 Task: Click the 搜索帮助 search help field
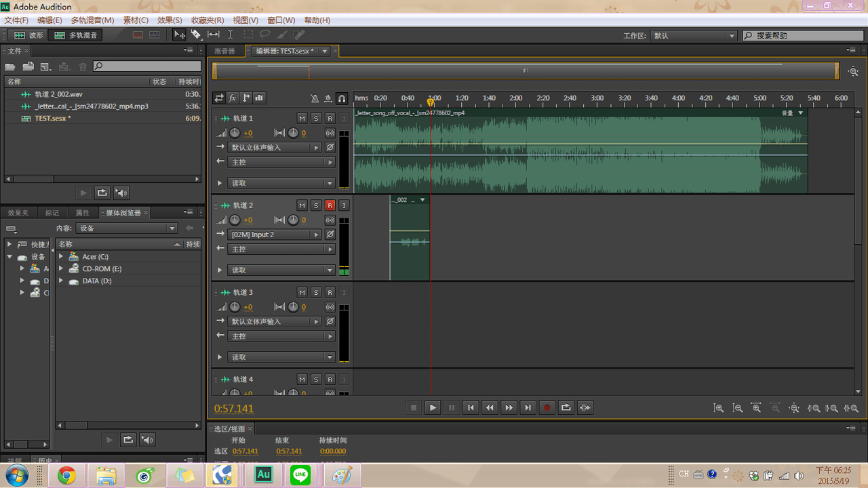pos(802,35)
